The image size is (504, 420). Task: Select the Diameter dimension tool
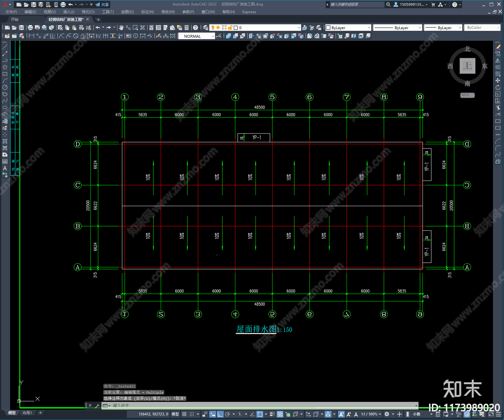tap(76, 36)
